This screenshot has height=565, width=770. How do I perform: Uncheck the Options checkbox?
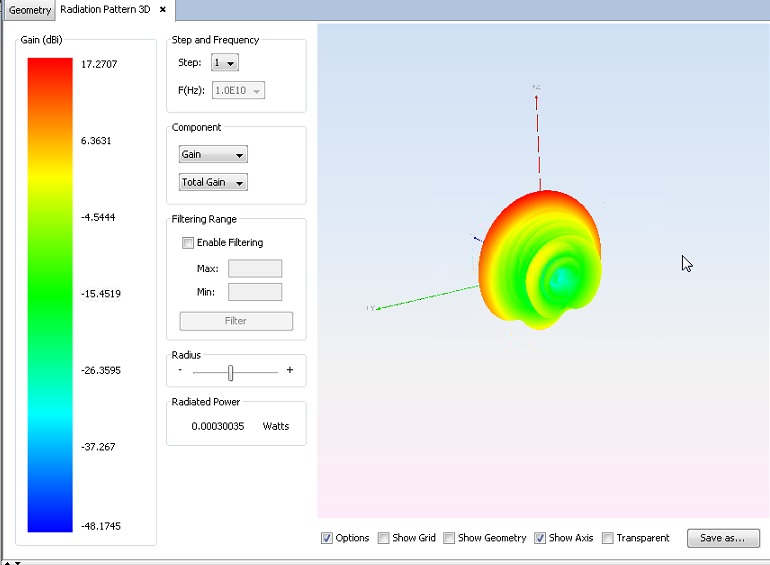click(327, 538)
